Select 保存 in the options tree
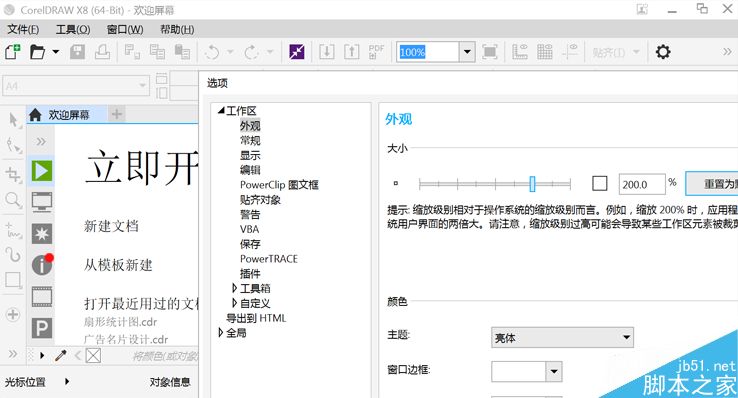 point(250,244)
